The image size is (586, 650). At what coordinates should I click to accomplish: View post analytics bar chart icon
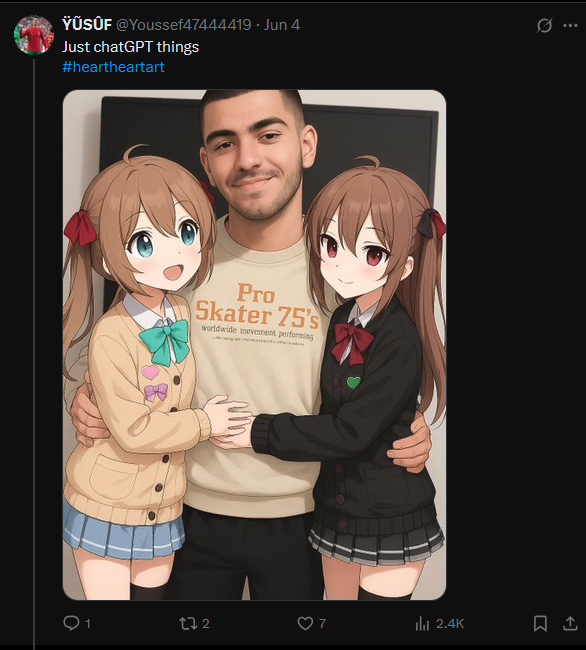coord(422,623)
